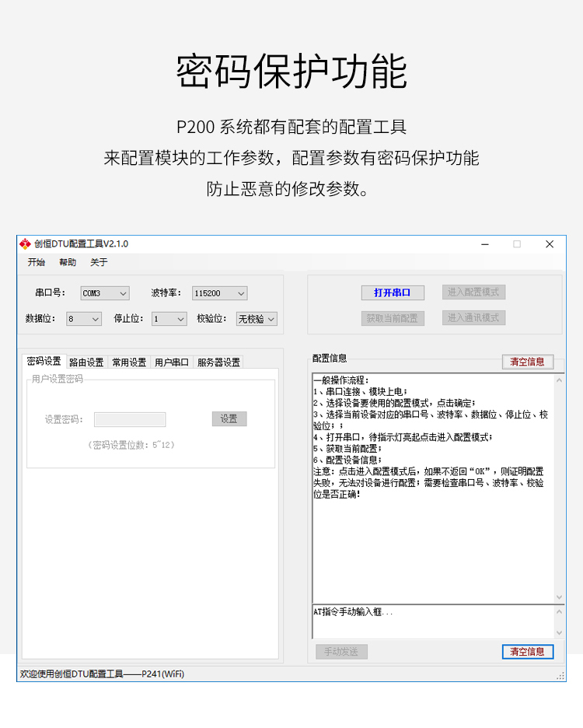The width and height of the screenshot is (583, 728).
Task: Open the 数据位 dropdown
Action: [84, 319]
